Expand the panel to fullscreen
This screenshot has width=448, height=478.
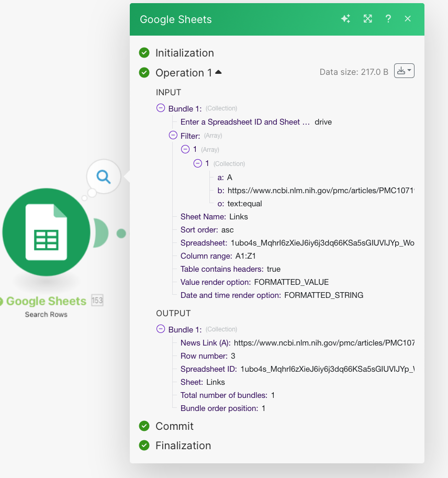(x=368, y=19)
